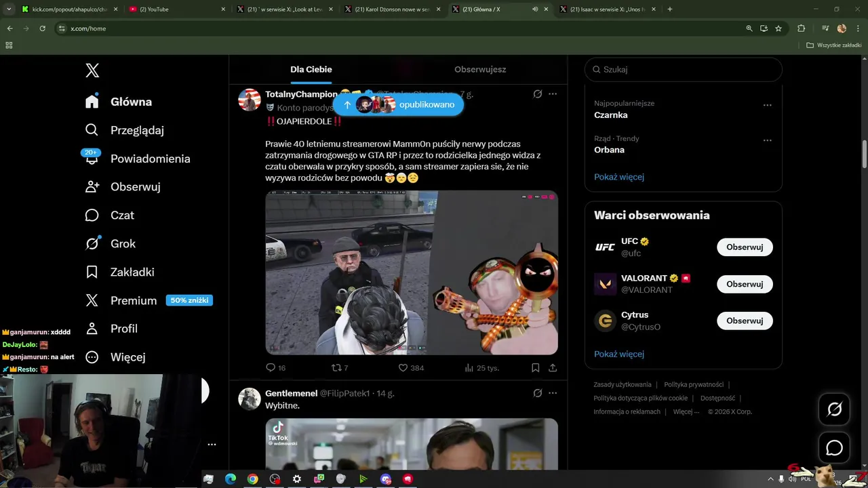The image size is (868, 488).
Task: Switch to the Obserwujesz tab
Action: [x=480, y=69]
